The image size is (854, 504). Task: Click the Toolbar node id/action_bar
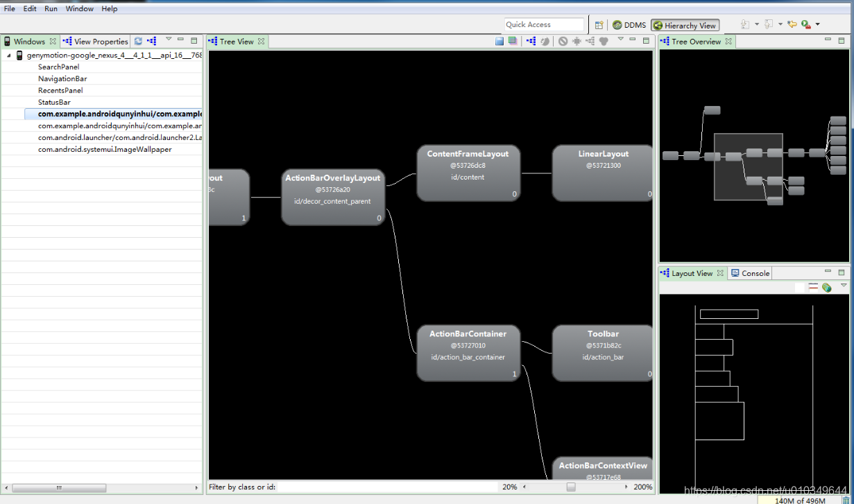[x=602, y=353]
